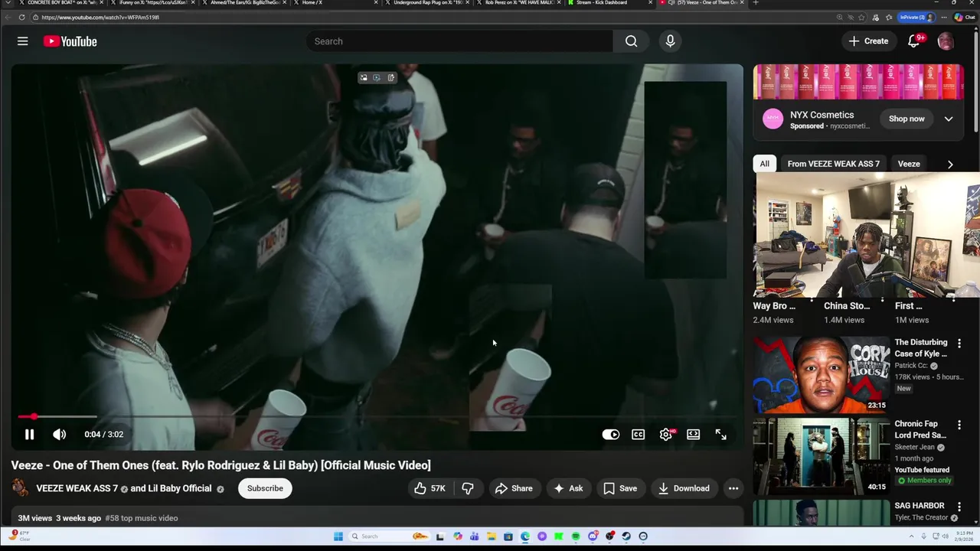The image size is (980, 551).
Task: Expand the NYX Cosmetics ad chevron
Action: coord(949,119)
